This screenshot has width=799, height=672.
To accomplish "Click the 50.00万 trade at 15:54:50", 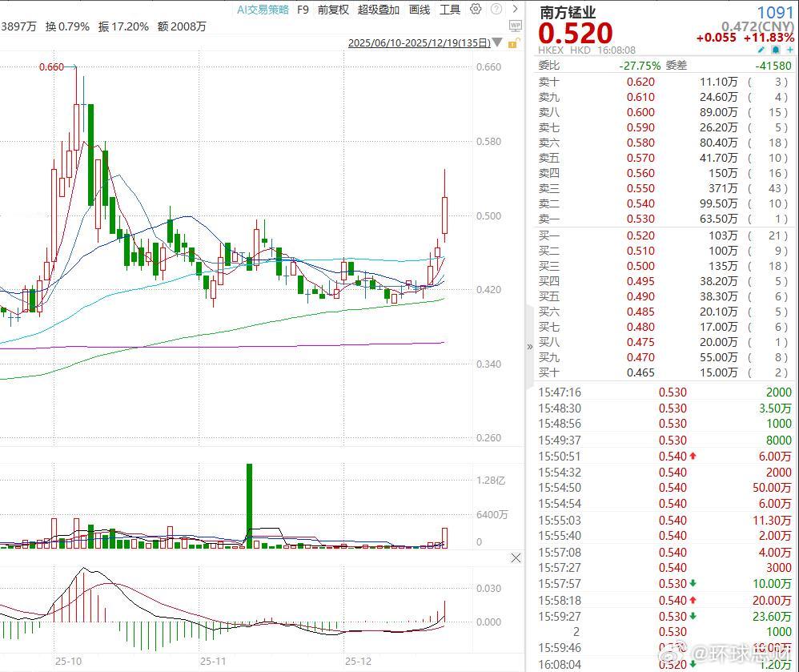I will tap(772, 488).
